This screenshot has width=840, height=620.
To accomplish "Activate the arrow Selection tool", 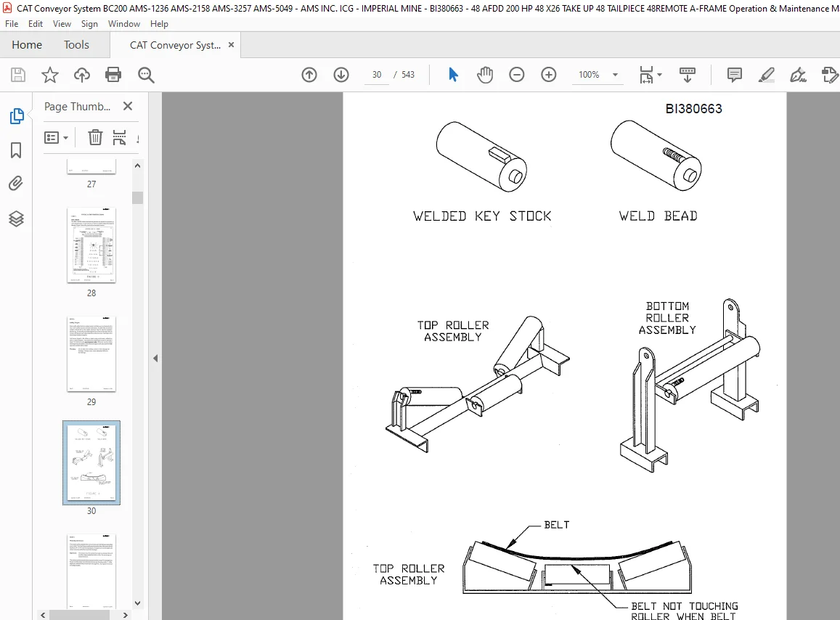I will (x=453, y=75).
